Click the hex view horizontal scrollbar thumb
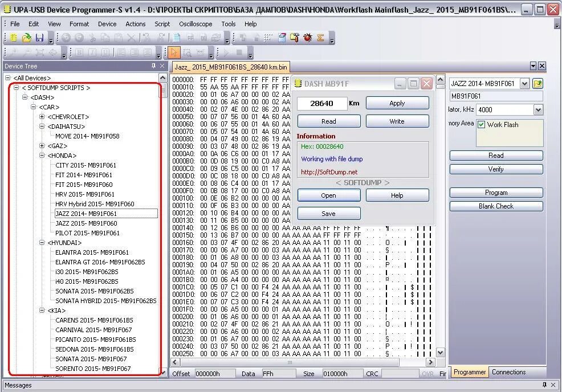The width and height of the screenshot is (562, 392). (x=290, y=362)
